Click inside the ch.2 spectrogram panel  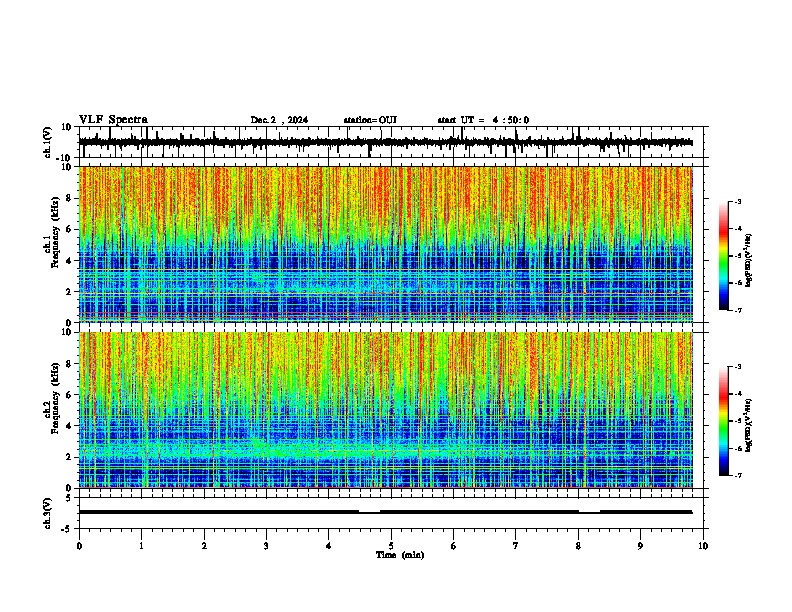(x=386, y=410)
